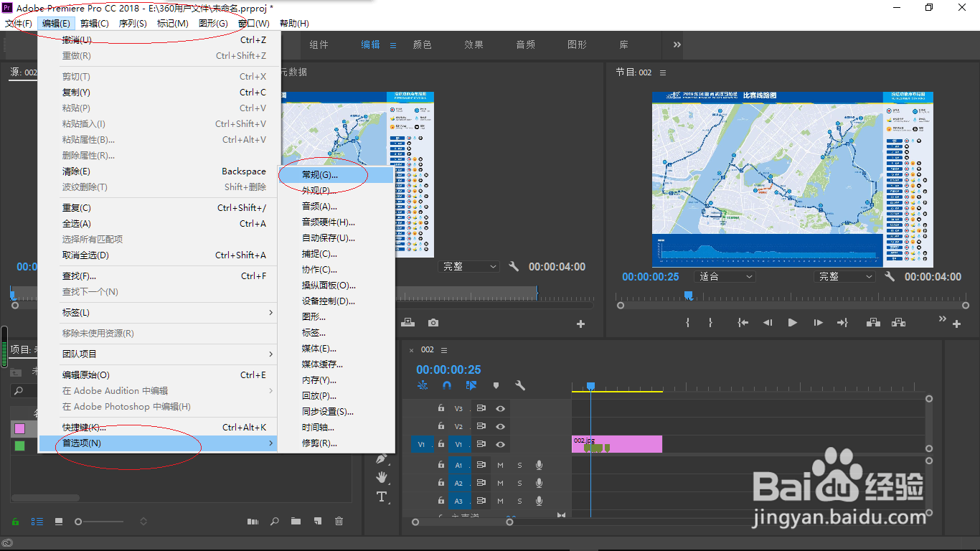Screen dimensions: 980x551
Task: Select 复制(Y) menu item
Action: (x=158, y=93)
